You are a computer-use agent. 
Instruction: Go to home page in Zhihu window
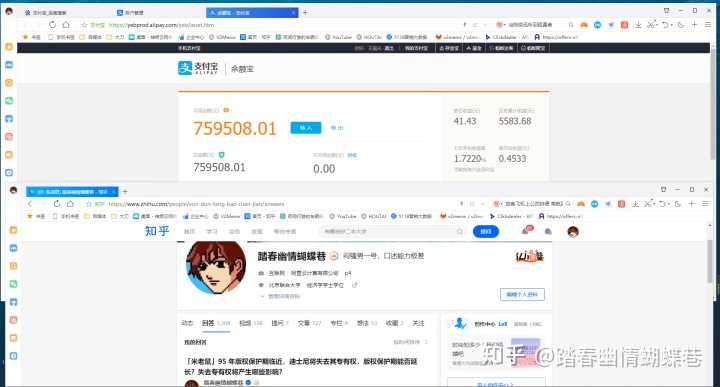coord(70,204)
